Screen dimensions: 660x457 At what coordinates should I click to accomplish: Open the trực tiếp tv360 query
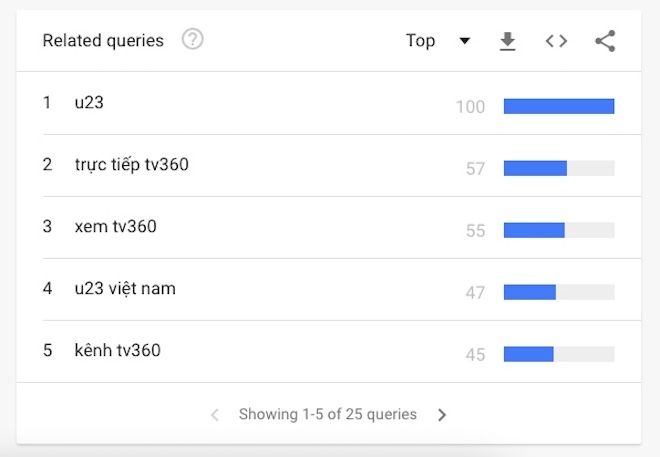coord(132,165)
